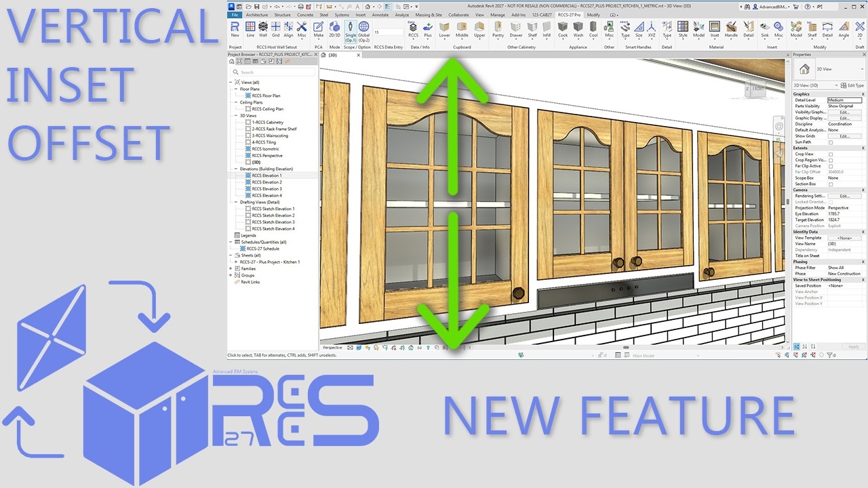Click the RCCS Data Entry input field
This screenshot has width=868, height=488.
click(x=388, y=32)
